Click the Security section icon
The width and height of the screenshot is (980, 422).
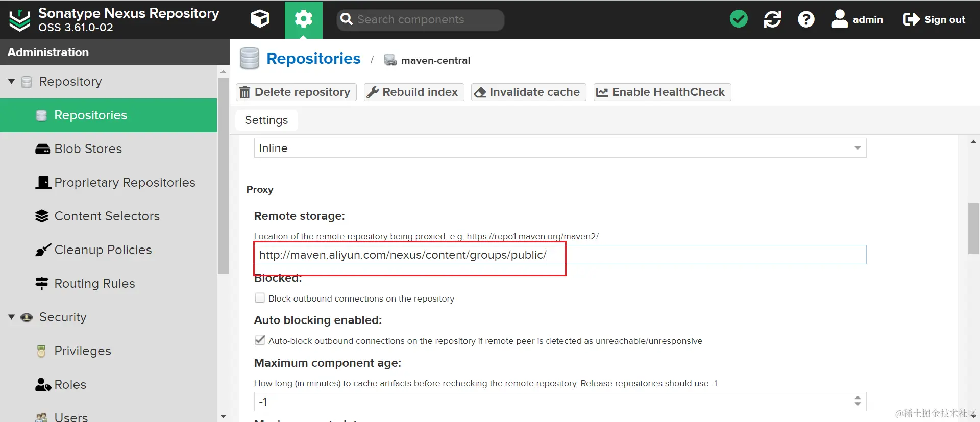pyautogui.click(x=27, y=317)
